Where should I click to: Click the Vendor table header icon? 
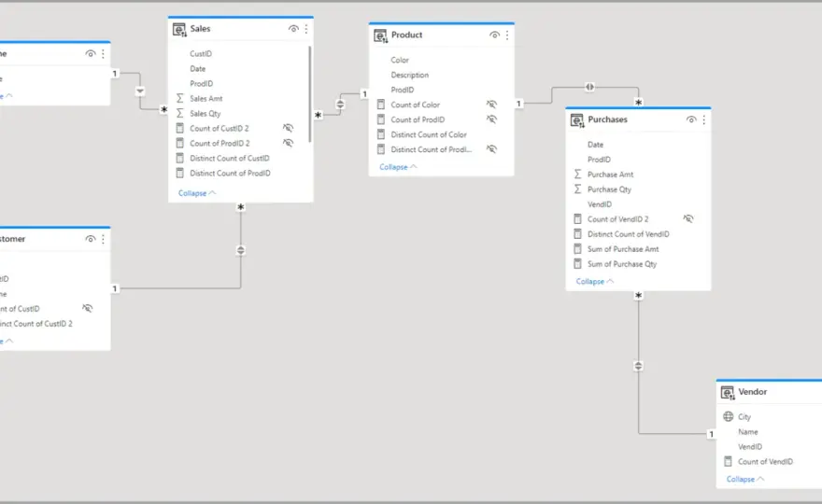click(x=728, y=392)
